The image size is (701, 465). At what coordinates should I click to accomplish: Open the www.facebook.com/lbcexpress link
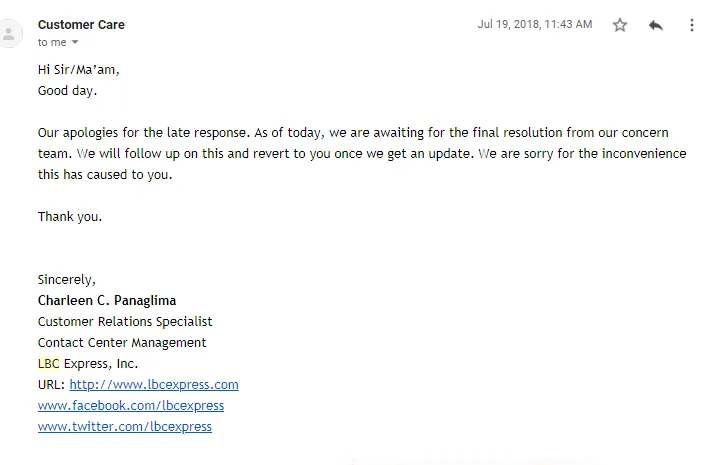(131, 405)
